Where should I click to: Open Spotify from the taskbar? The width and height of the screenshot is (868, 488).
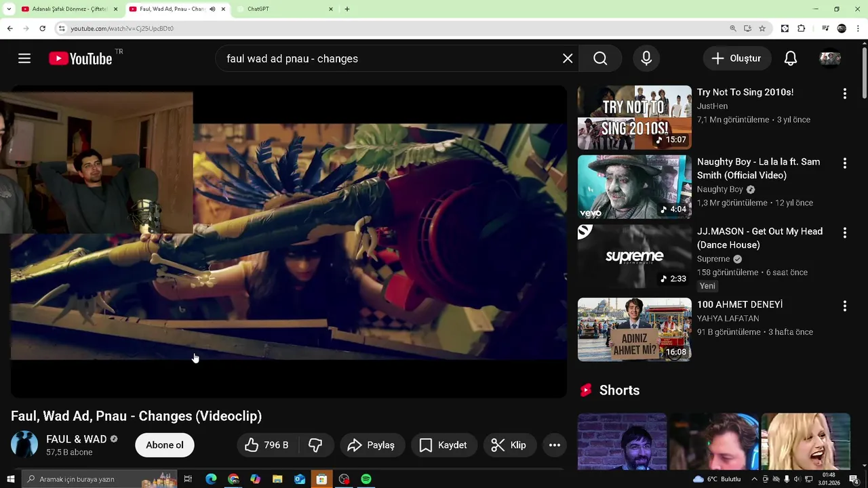(366, 479)
